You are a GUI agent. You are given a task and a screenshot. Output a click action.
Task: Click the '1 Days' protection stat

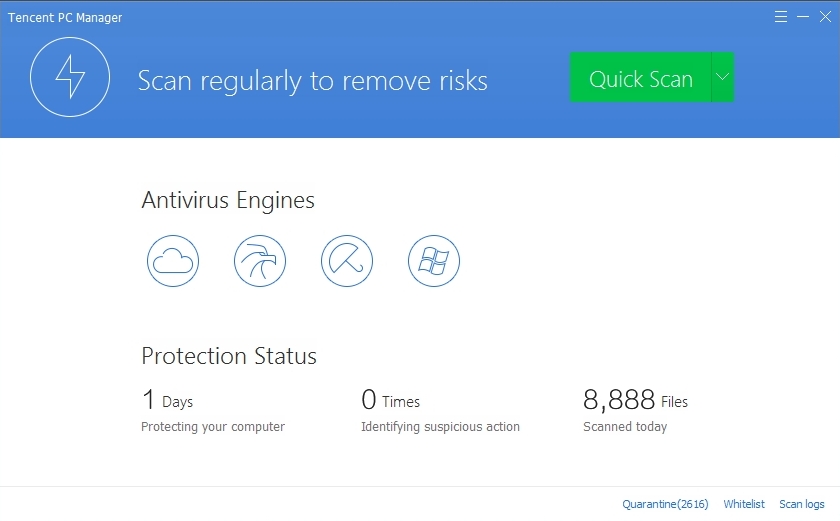(168, 400)
